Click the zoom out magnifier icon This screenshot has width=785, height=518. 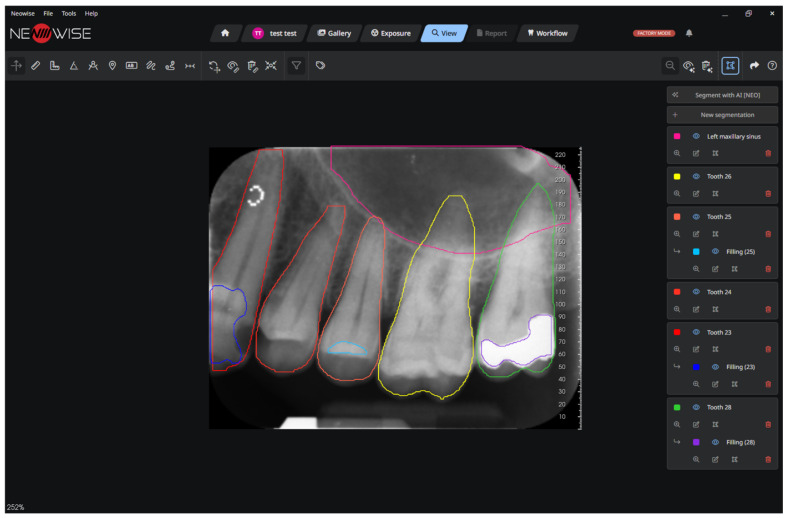(x=670, y=66)
